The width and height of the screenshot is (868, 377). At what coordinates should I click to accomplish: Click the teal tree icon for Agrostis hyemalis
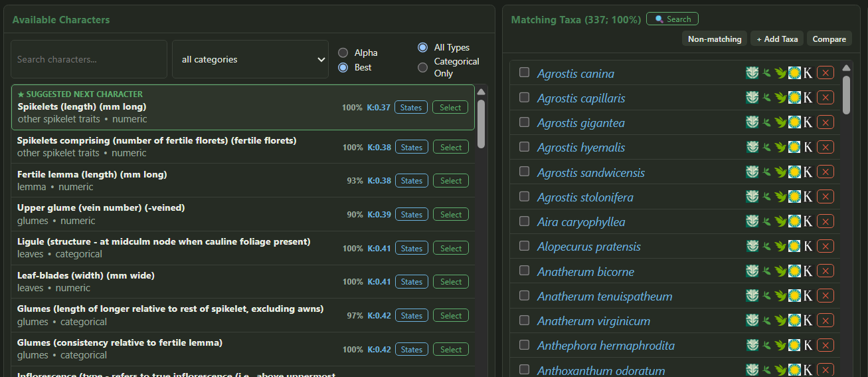[752, 147]
